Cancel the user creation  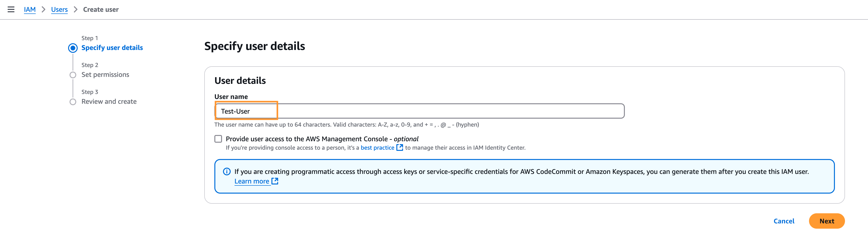click(x=784, y=221)
